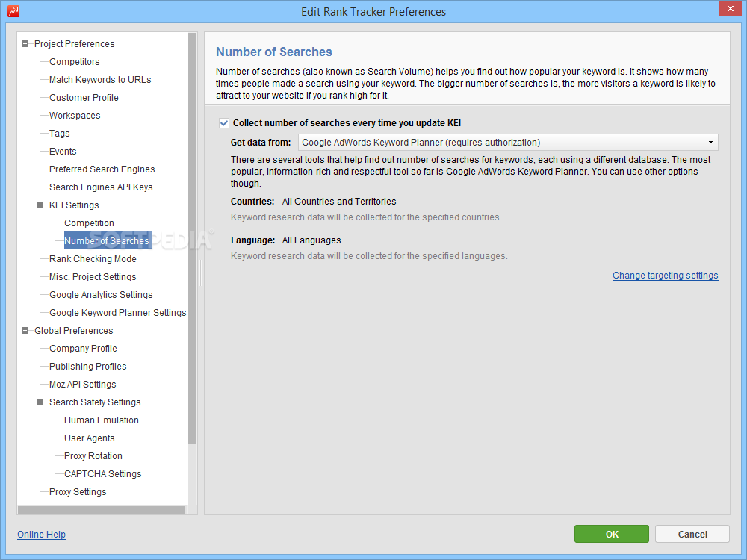747x560 pixels.
Task: Click the All Languages value
Action: (311, 240)
